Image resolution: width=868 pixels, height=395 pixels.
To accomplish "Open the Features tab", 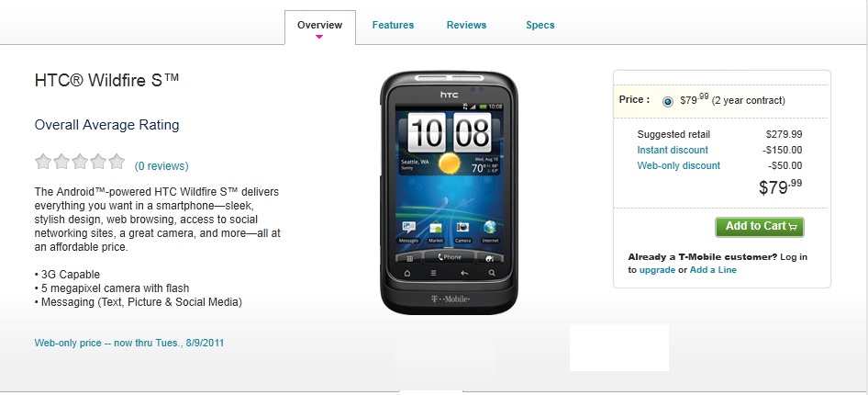I will point(393,25).
